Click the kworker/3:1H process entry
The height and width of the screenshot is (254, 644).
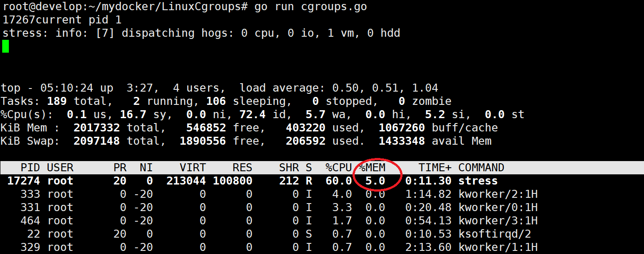click(498, 221)
